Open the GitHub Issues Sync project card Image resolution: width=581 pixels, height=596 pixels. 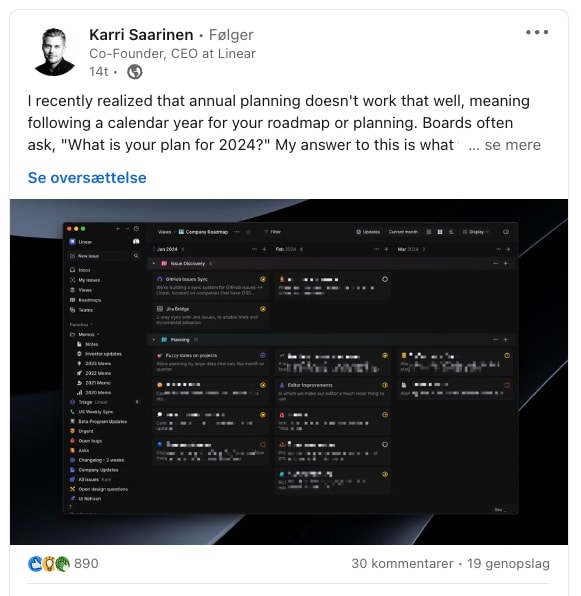point(211,286)
